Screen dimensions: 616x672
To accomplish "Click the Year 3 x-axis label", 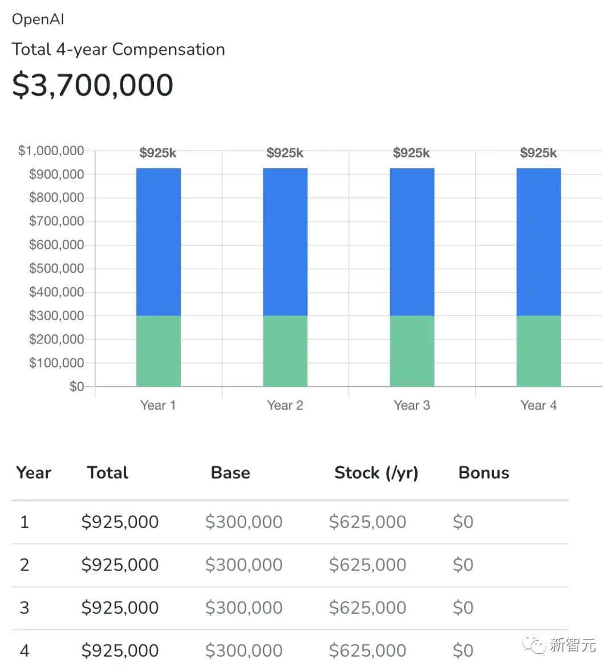I will point(412,405).
